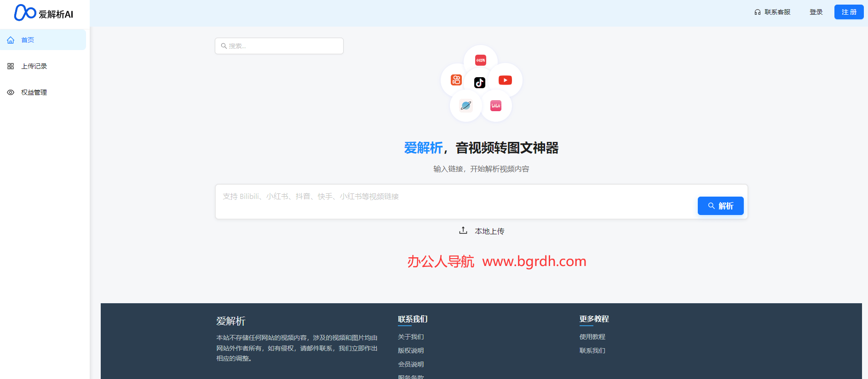868x379 pixels.
Task: Open the 关于我们 footer link
Action: click(x=411, y=337)
